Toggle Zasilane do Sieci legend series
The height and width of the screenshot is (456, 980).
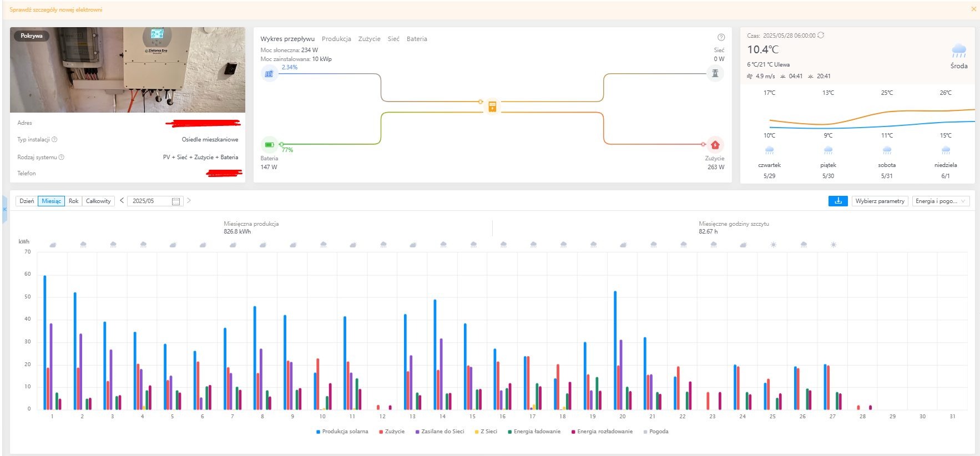coord(440,432)
